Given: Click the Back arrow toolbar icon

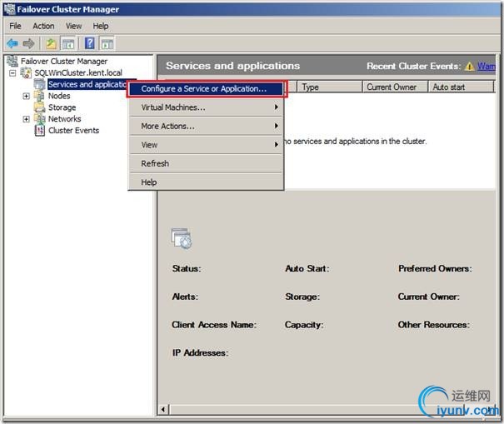Looking at the screenshot, I should [12, 43].
